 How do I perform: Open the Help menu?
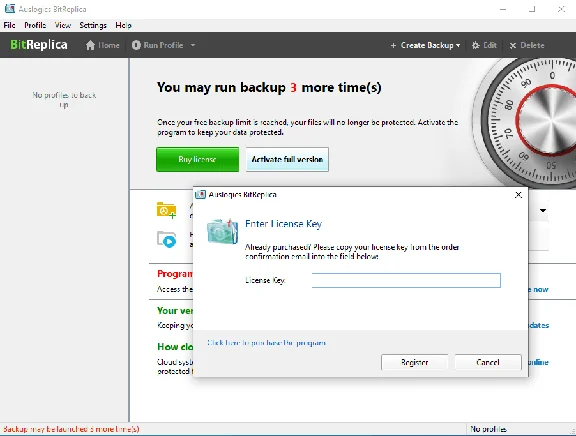(x=123, y=25)
